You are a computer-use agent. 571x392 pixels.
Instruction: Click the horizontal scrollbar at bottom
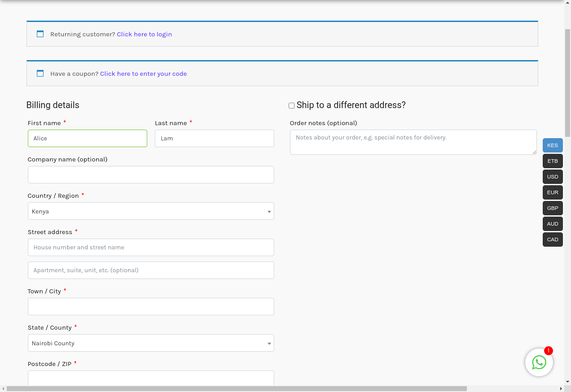237,388
